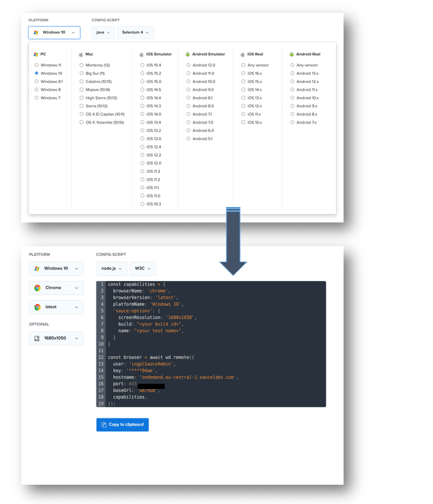This screenshot has width=433, height=504.
Task: Select the Windows 11 radio button
Action: click(36, 65)
